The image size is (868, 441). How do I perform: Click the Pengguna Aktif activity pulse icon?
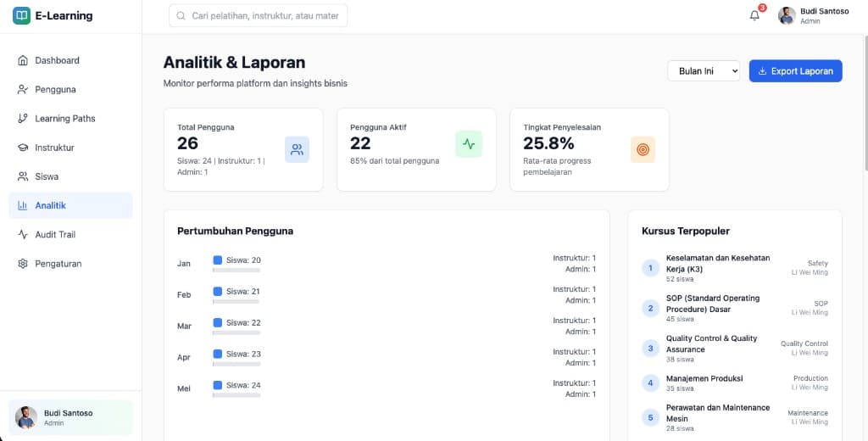tap(469, 144)
